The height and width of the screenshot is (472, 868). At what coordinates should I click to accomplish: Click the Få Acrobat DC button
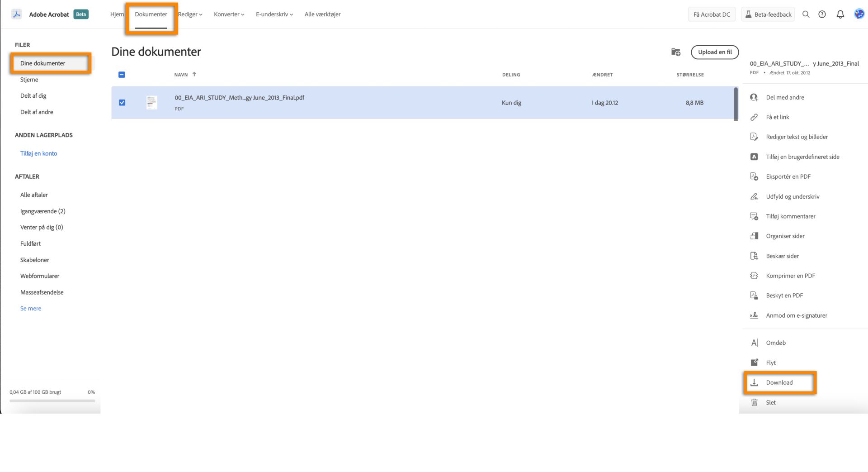click(x=712, y=14)
